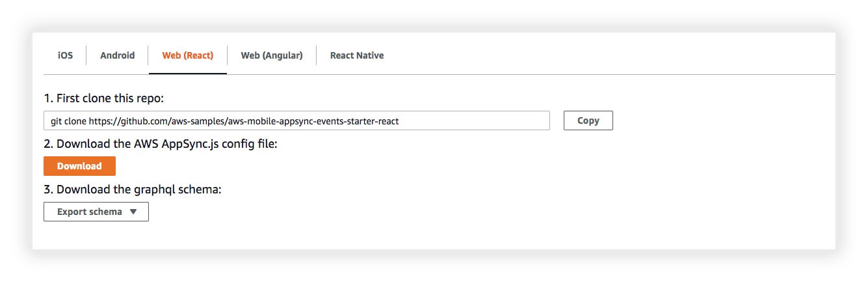The width and height of the screenshot is (868, 282).
Task: Click the 'Download the AWS AppSync.js config file' label
Action: [x=160, y=144]
